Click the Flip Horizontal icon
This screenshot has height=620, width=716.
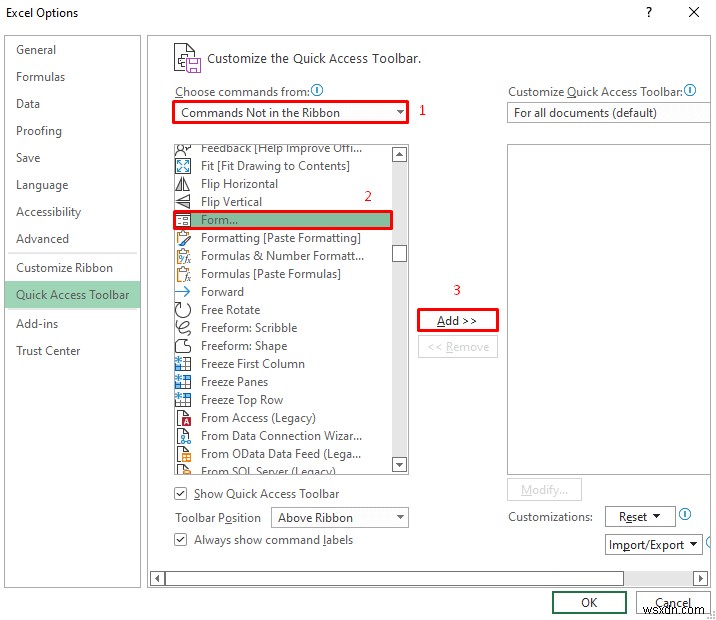[183, 184]
